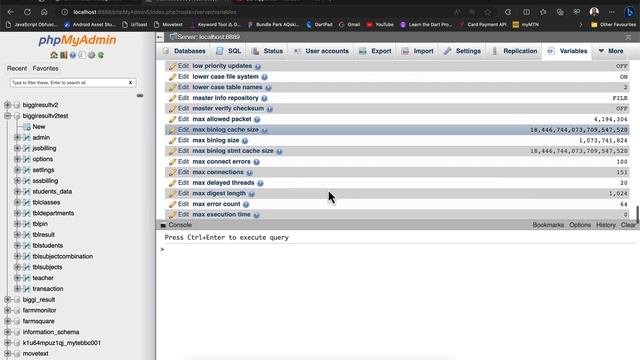
Task: Click the green reload navigation icon
Action: pos(101,55)
